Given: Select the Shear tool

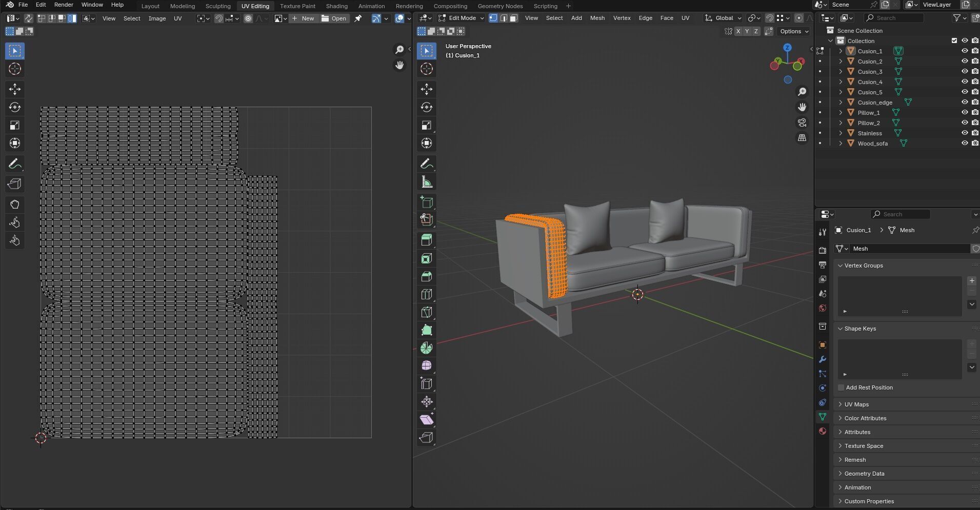Looking at the screenshot, I should tap(426, 420).
